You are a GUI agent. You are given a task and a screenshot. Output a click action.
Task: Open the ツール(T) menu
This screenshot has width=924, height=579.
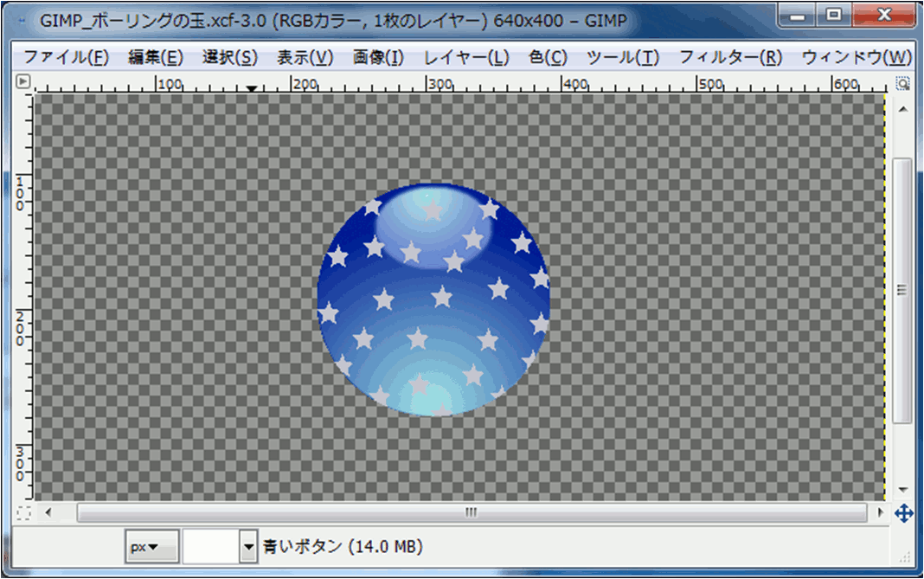click(623, 58)
